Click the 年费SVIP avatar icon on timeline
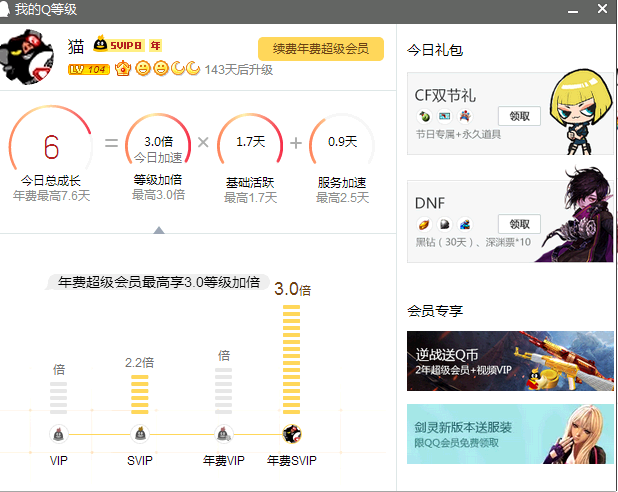The height and width of the screenshot is (492, 618). tap(292, 434)
